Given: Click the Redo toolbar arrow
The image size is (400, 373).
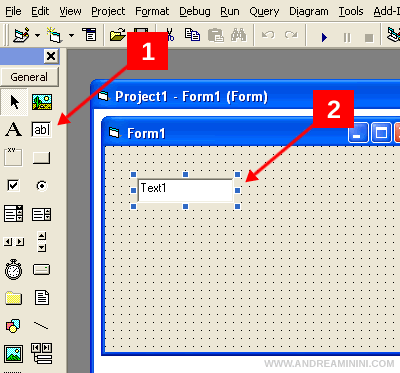Looking at the screenshot, I should click(x=291, y=35).
